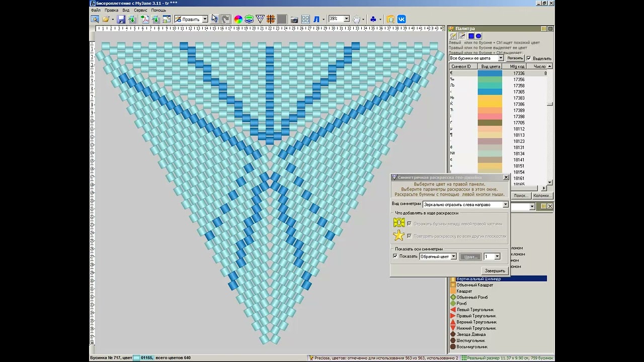
Task: Select the blue square shape in Палитра
Action: click(471, 36)
